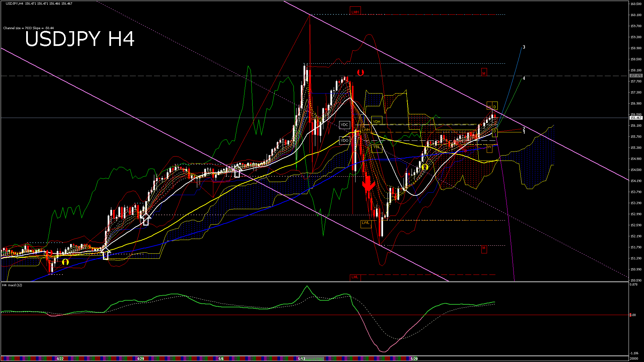Image resolution: width=644 pixels, height=362 pixels.
Task: Click the 5/13 date label
Action: [x=302, y=359]
